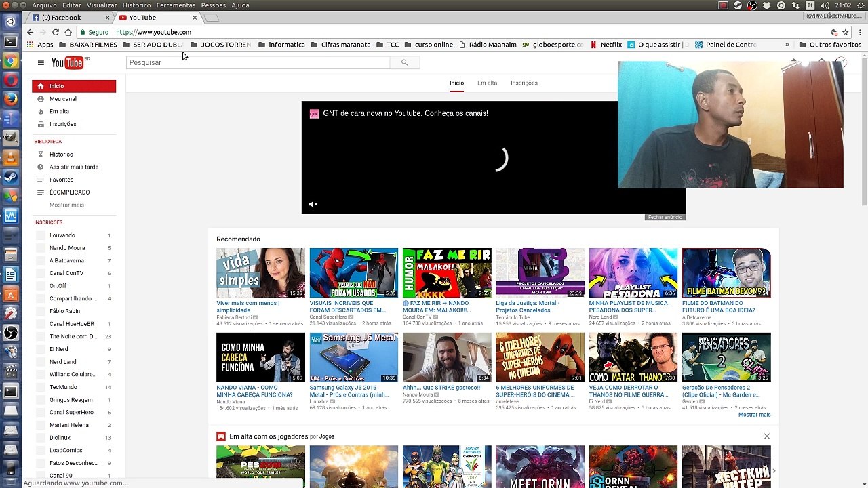Image resolution: width=868 pixels, height=488 pixels.
Task: Open the 'Viver mais com menos' video thumbnail
Action: (x=260, y=272)
